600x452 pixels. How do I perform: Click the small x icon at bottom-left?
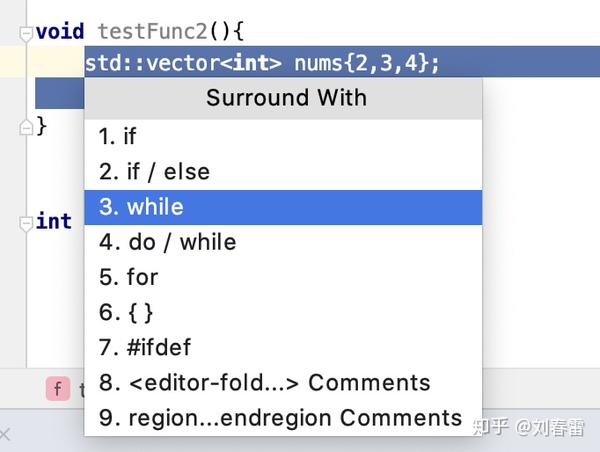pos(5,434)
